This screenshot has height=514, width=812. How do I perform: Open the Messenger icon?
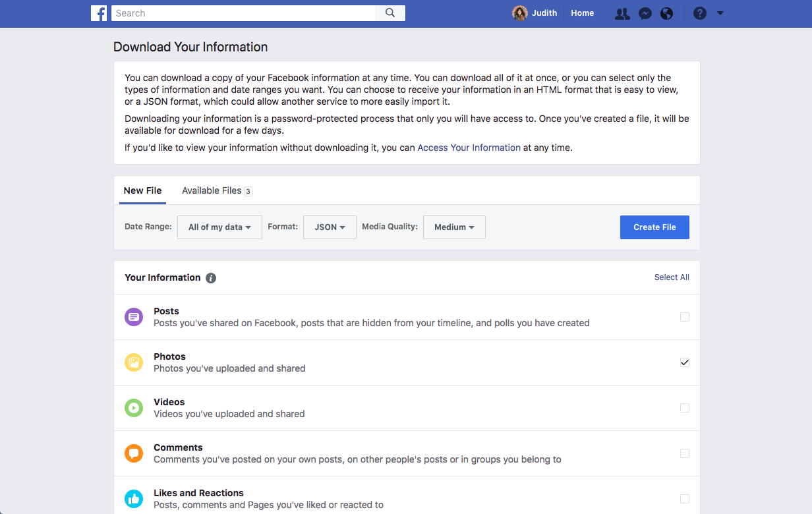point(645,13)
